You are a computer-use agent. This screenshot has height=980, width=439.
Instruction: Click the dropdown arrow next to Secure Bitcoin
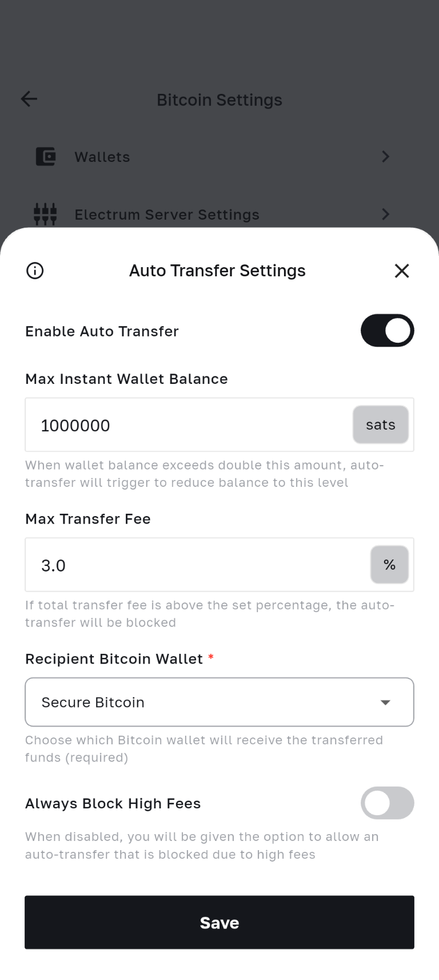pos(386,703)
